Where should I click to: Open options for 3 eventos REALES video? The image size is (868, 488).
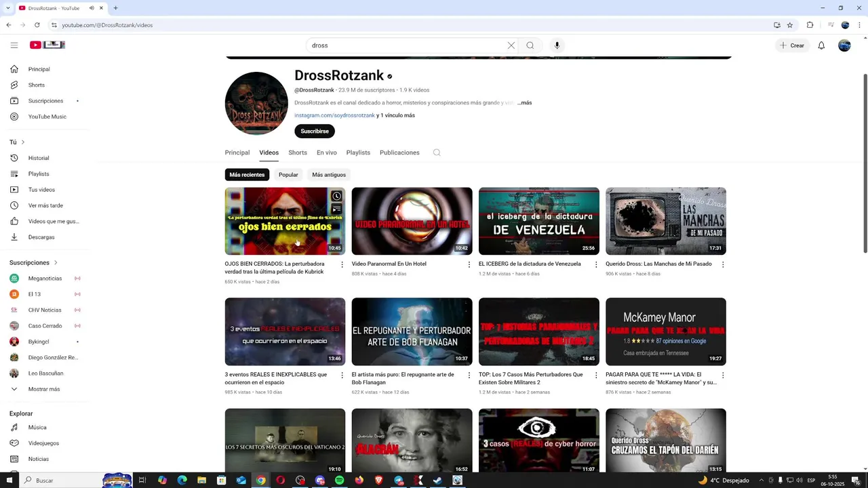click(342, 375)
